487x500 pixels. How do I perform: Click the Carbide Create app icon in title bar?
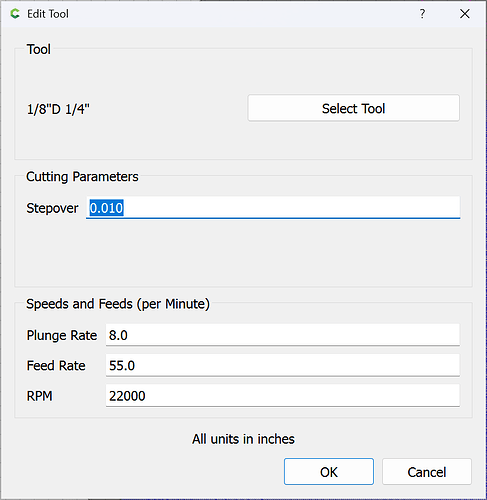[x=15, y=14]
